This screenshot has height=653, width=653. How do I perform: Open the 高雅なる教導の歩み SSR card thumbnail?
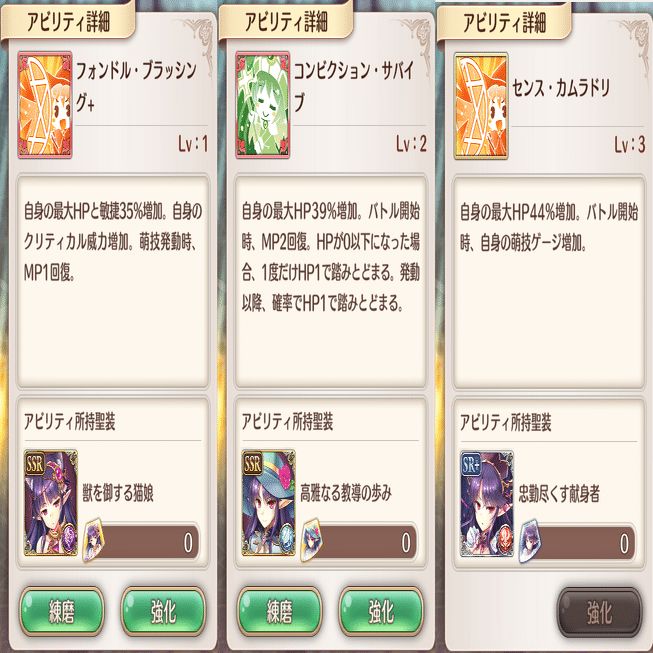pyautogui.click(x=269, y=502)
